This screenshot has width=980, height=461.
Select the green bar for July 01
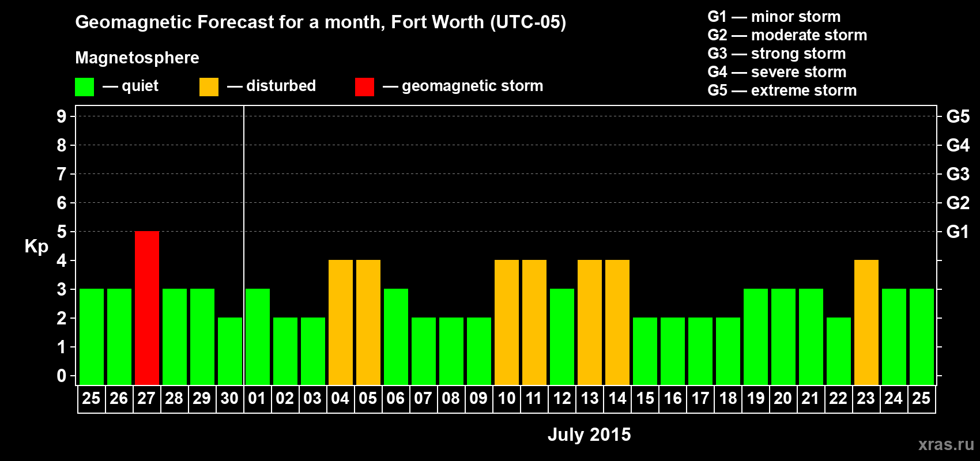coord(258,337)
